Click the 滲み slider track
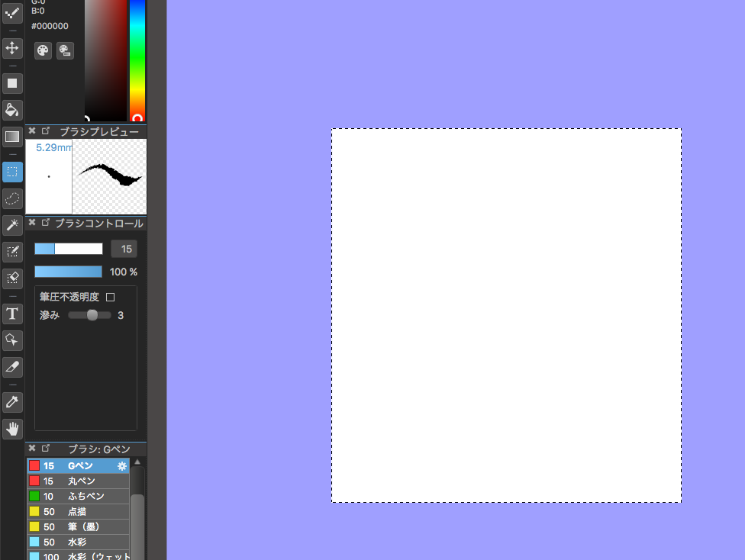Viewport: 745px width, 560px height. click(x=89, y=315)
